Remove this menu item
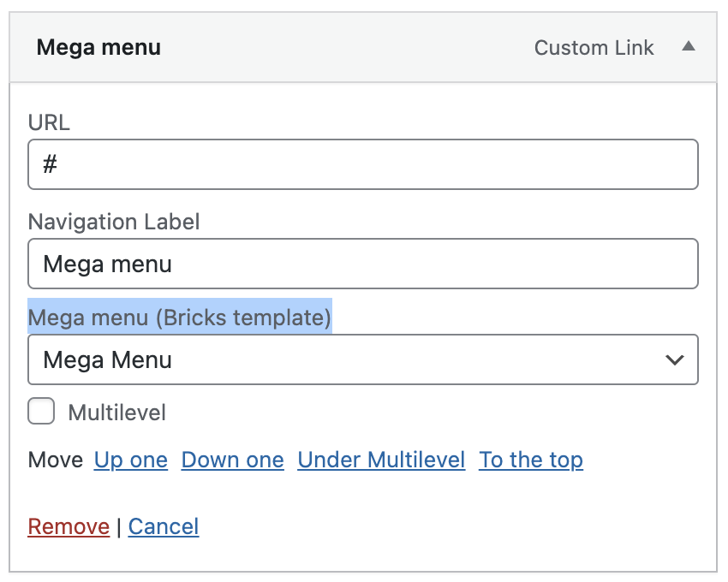The width and height of the screenshot is (728, 582). [69, 526]
